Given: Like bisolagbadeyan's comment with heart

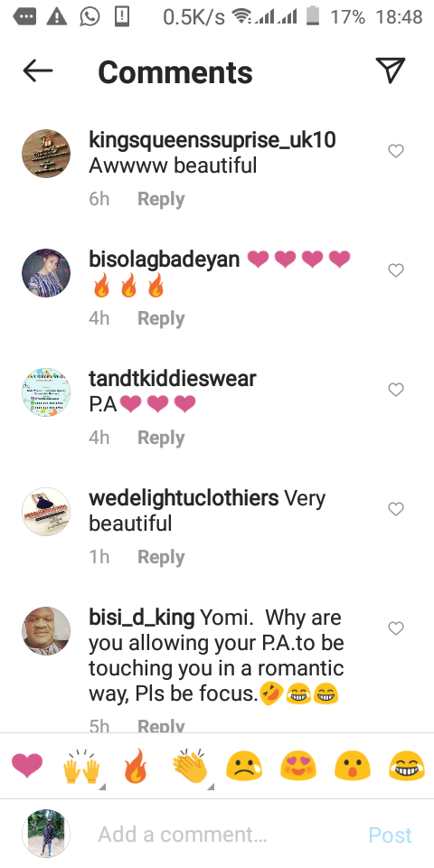Looking at the screenshot, I should click(x=396, y=270).
